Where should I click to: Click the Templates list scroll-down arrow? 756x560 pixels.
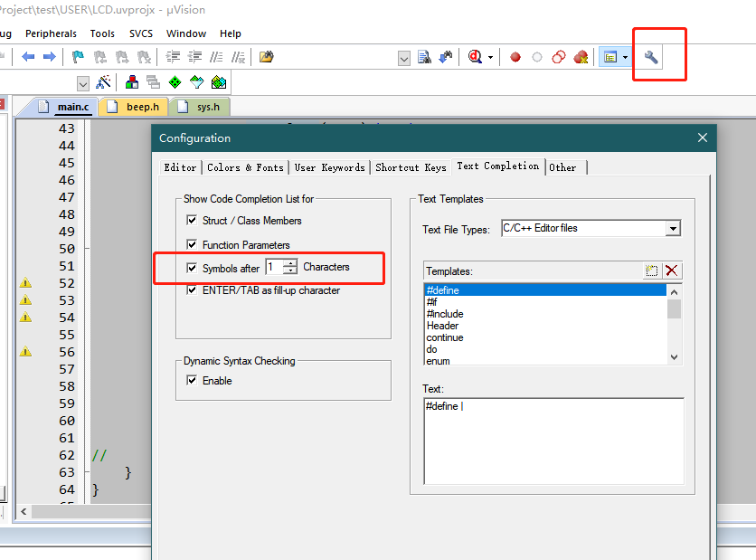[x=674, y=357]
